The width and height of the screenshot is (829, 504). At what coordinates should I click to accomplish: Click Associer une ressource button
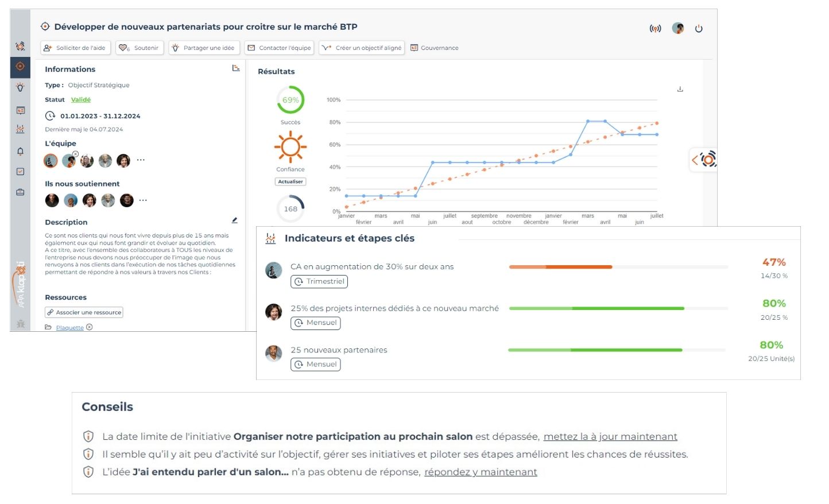coord(84,312)
